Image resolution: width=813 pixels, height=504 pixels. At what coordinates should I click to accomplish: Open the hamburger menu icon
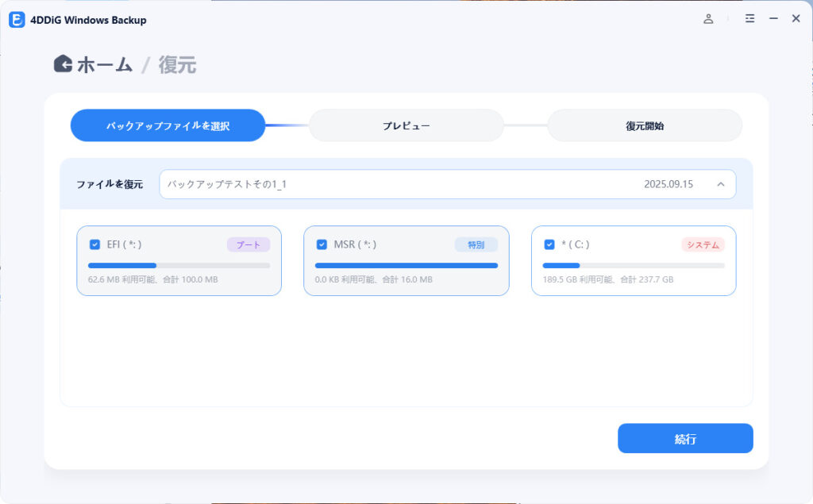pyautogui.click(x=749, y=19)
